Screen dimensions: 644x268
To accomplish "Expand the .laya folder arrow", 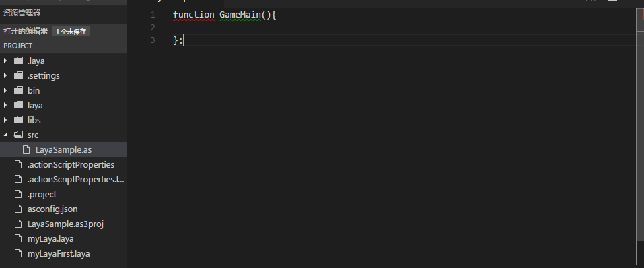I will (5, 61).
